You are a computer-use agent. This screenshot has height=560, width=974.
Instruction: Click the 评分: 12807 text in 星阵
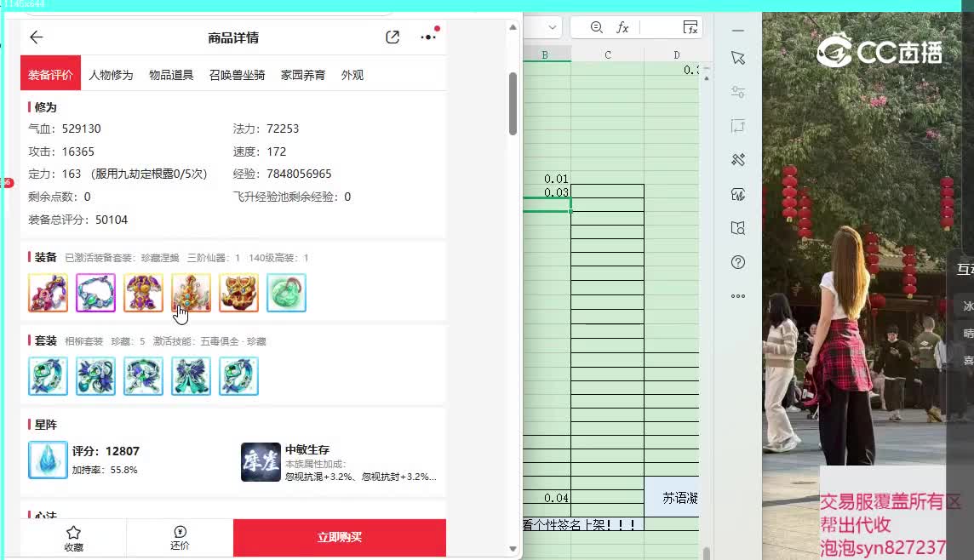coord(106,451)
